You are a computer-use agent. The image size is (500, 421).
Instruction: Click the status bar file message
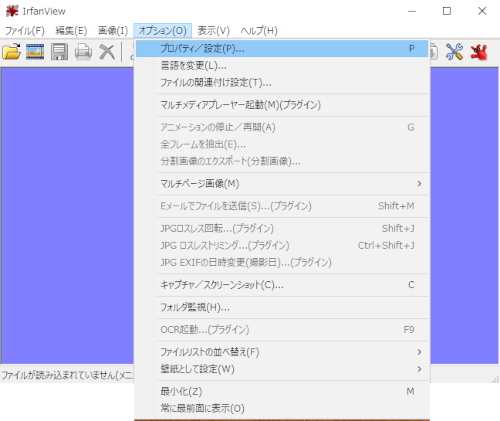(x=68, y=375)
